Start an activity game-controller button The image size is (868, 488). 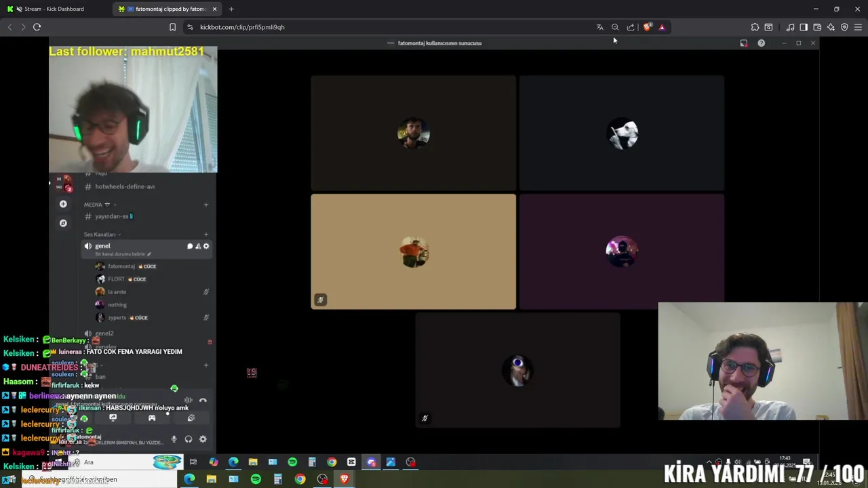pos(152,418)
